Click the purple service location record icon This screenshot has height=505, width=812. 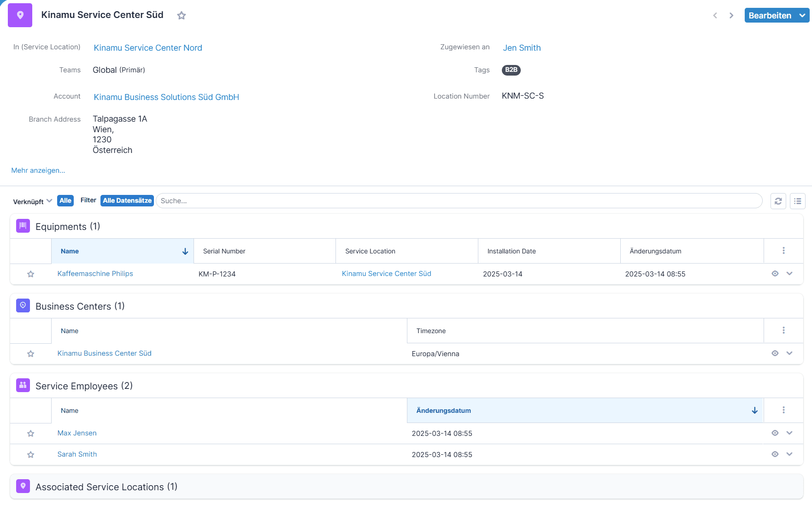click(20, 15)
